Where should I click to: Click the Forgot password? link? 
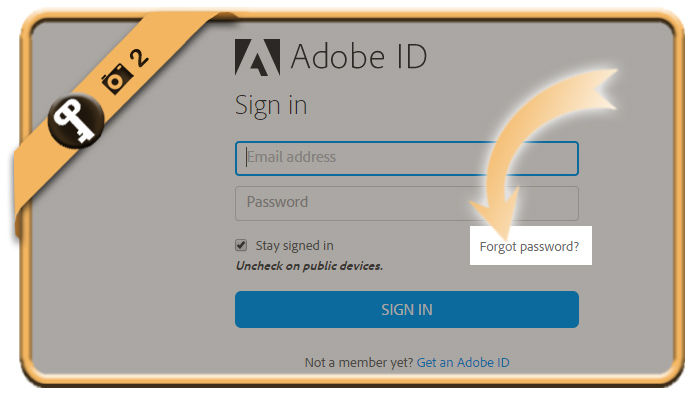tap(529, 247)
